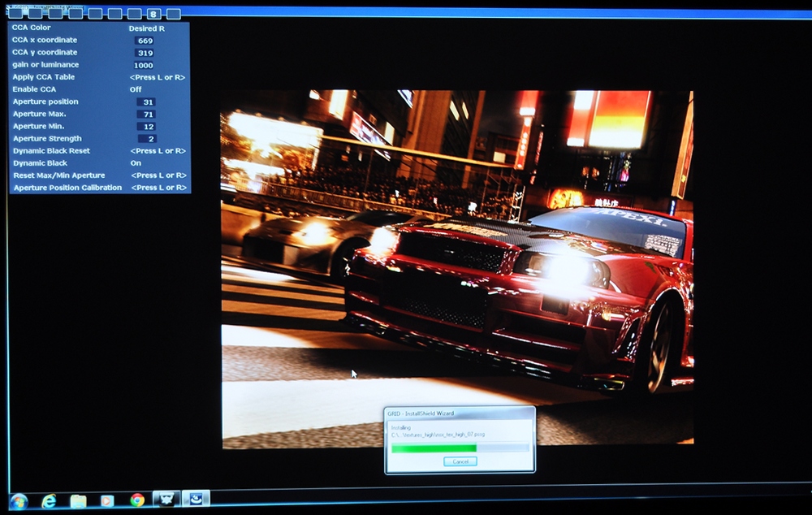Select the Enable CCA row label
Viewport: 812px width, 515px height.
34,89
